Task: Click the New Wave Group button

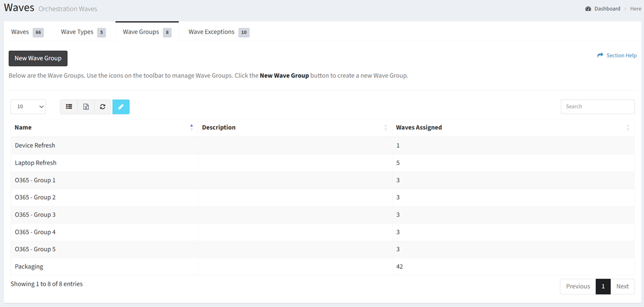Action: coord(38,58)
